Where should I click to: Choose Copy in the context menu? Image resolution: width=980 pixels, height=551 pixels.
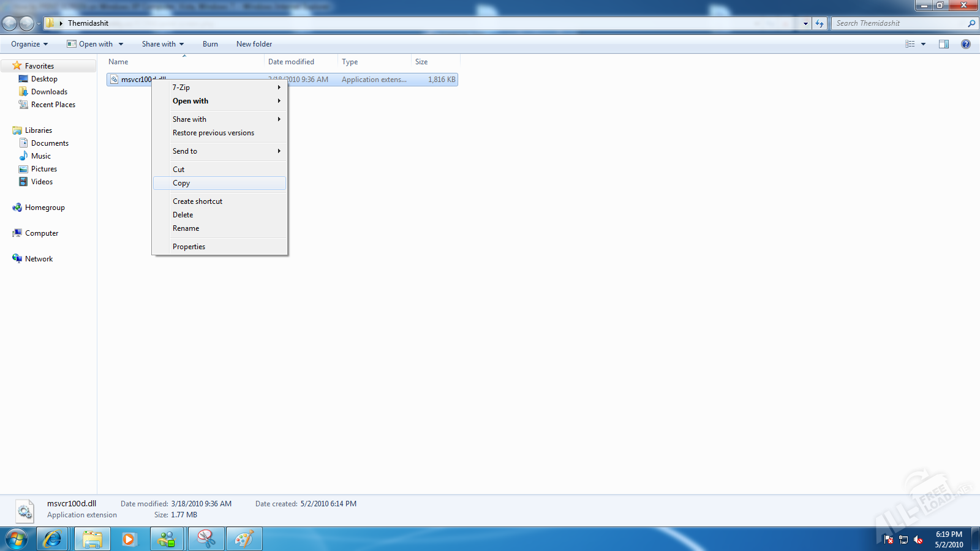pos(181,183)
